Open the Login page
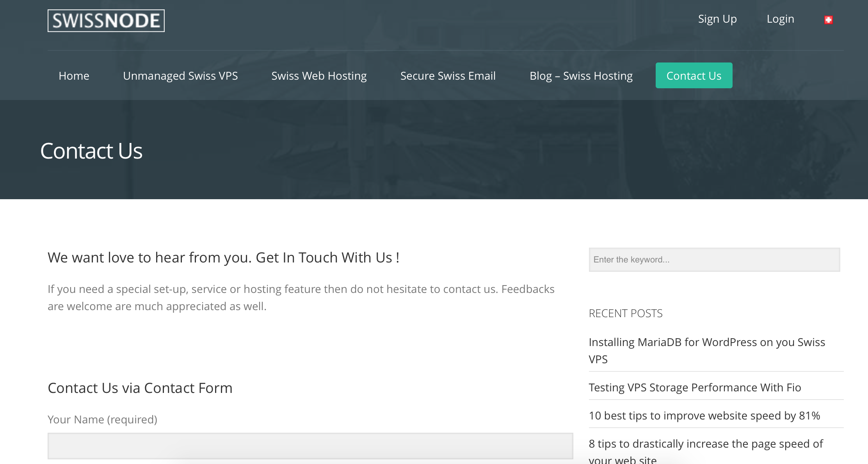Image resolution: width=868 pixels, height=464 pixels. [x=780, y=19]
